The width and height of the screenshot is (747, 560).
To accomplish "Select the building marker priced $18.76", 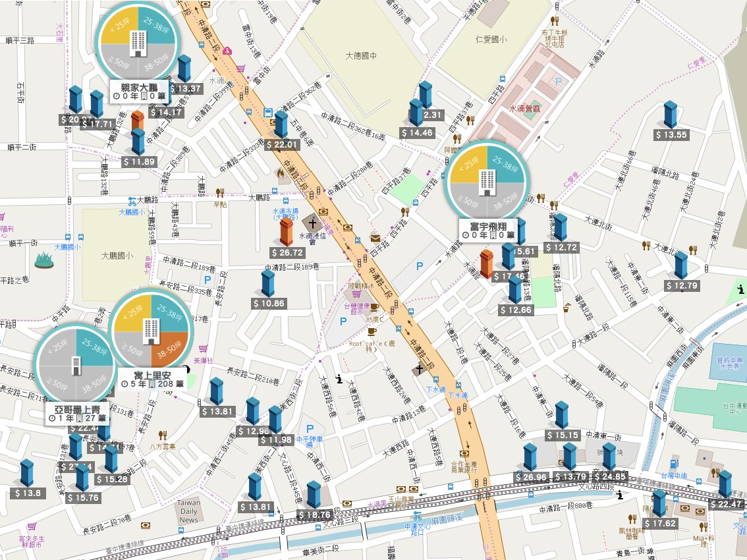I will pyautogui.click(x=314, y=494).
